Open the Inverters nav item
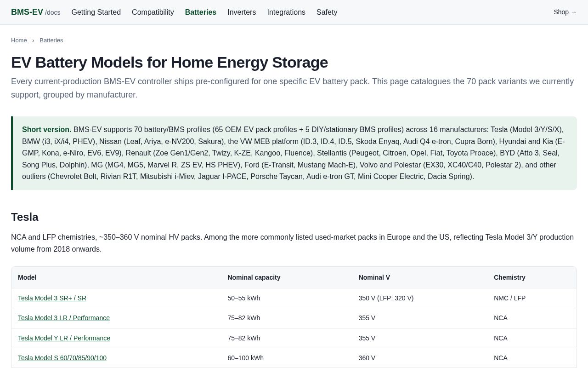Image resolution: width=588 pixels, height=368 pixels. (x=242, y=12)
